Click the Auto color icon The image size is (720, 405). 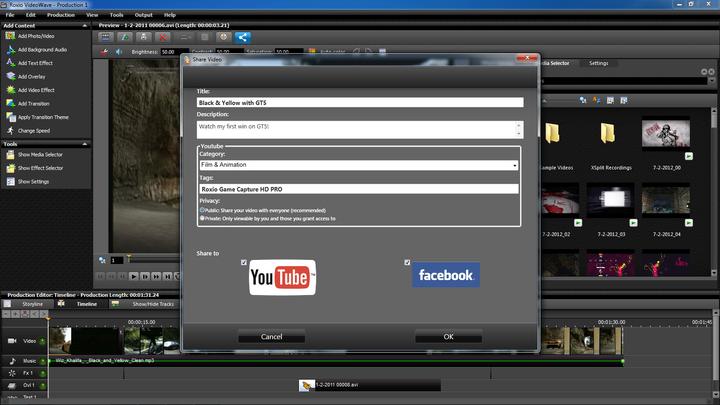[x=312, y=52]
